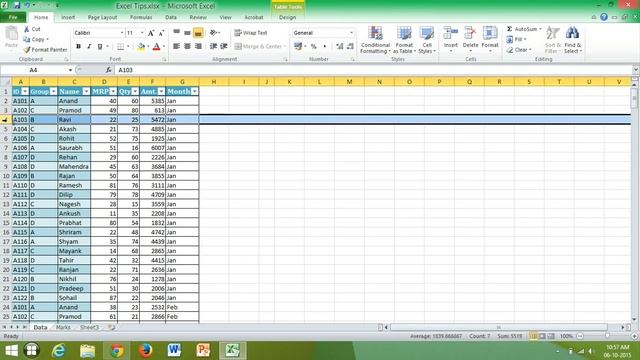
Task: Open the font size 11 dropdown
Action: click(142, 33)
